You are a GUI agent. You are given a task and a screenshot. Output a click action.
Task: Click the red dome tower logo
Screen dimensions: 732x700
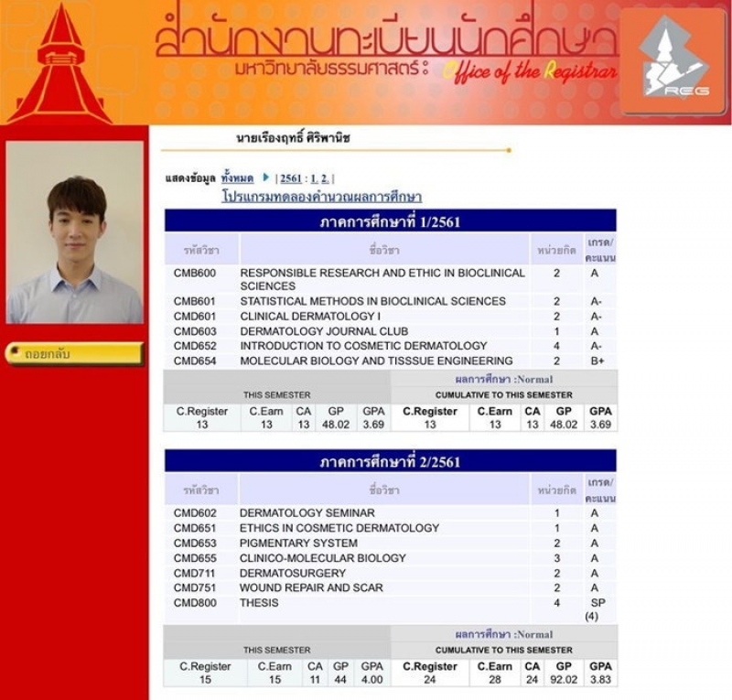(x=60, y=63)
